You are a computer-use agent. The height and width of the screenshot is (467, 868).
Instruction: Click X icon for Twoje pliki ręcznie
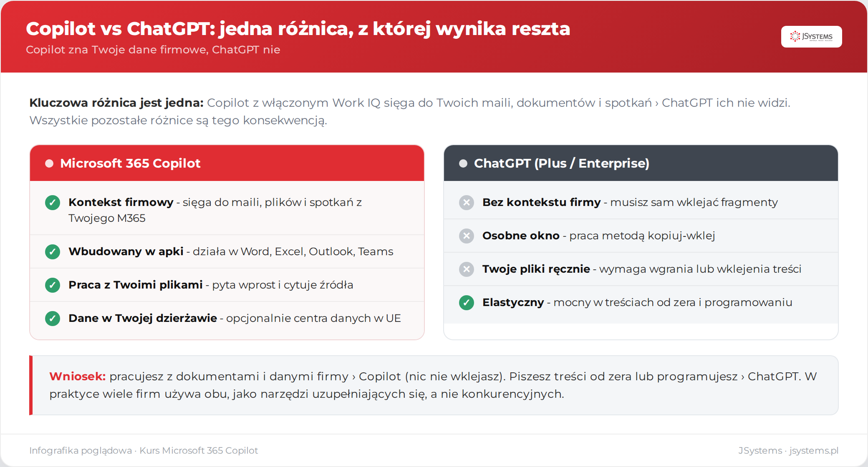click(467, 269)
